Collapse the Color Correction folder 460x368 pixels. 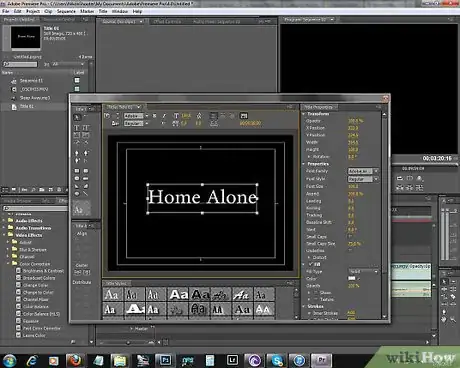pos(8,263)
